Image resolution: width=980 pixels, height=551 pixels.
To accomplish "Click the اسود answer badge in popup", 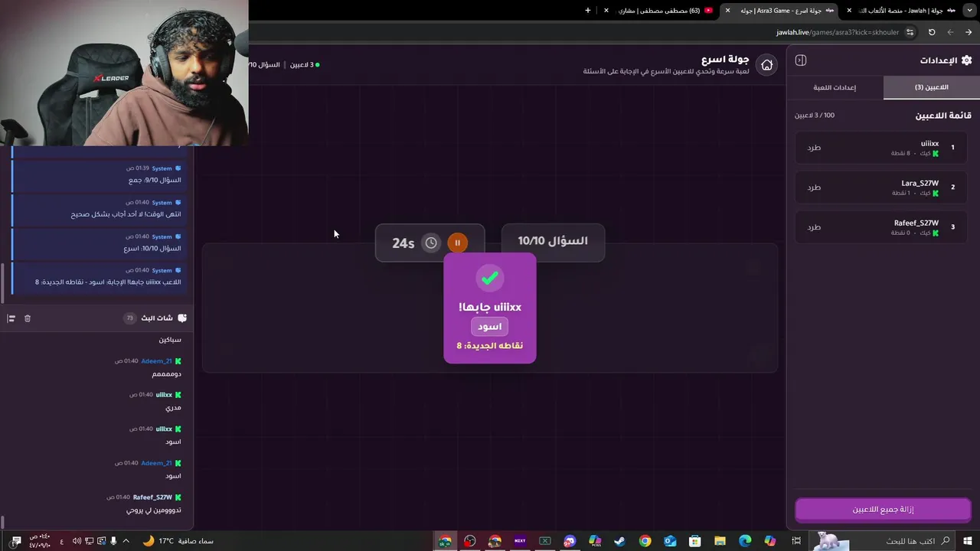I will click(489, 327).
